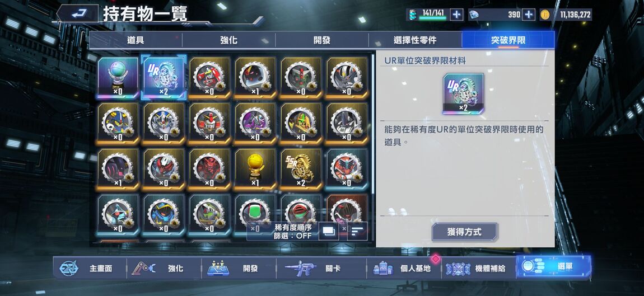
Task: Toggle the stacked cards display mode icon
Action: click(x=329, y=232)
